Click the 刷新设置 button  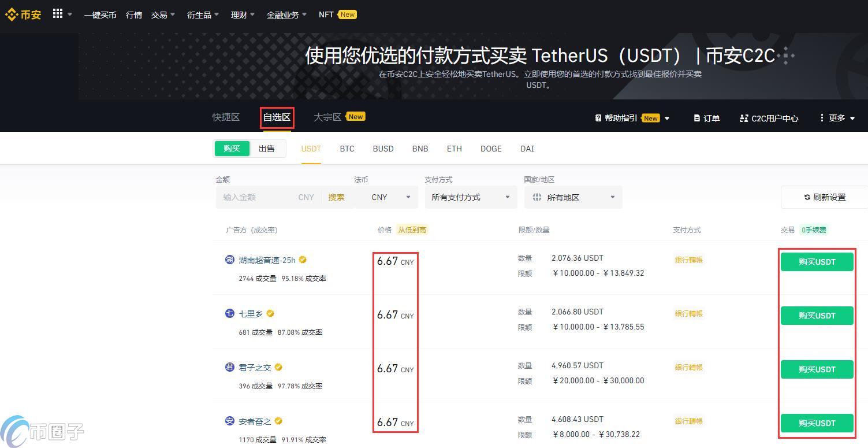[x=824, y=197]
